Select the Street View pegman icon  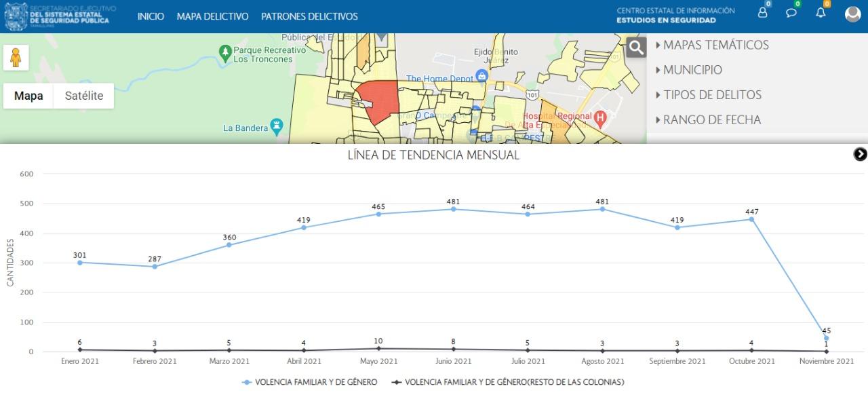click(x=16, y=58)
